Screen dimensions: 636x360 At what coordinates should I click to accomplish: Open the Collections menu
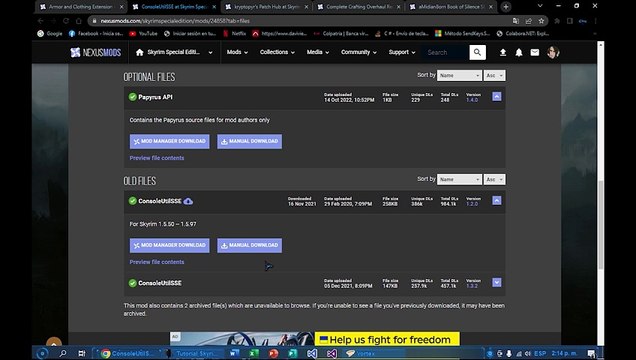coord(277,52)
